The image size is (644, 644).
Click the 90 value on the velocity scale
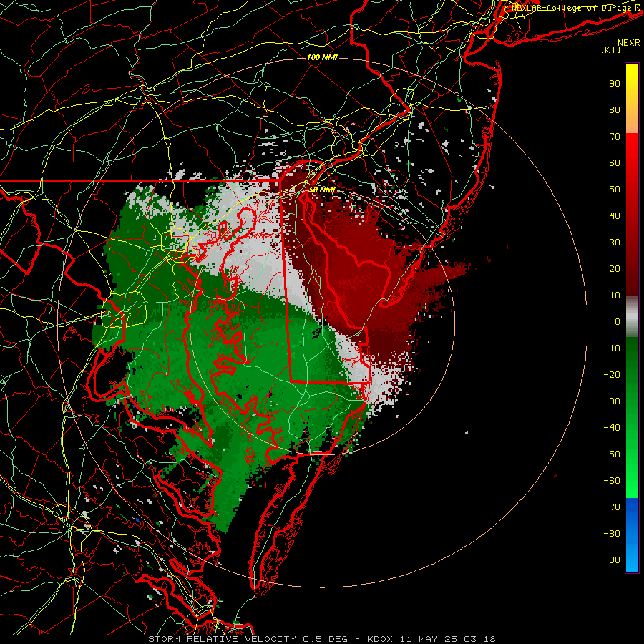(x=615, y=84)
